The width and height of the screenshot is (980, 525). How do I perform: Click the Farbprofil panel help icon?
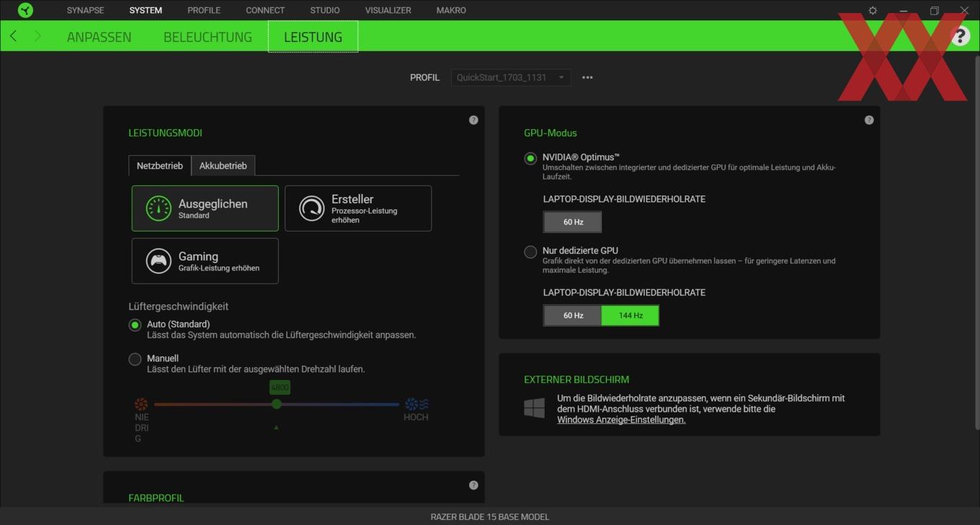pyautogui.click(x=473, y=485)
